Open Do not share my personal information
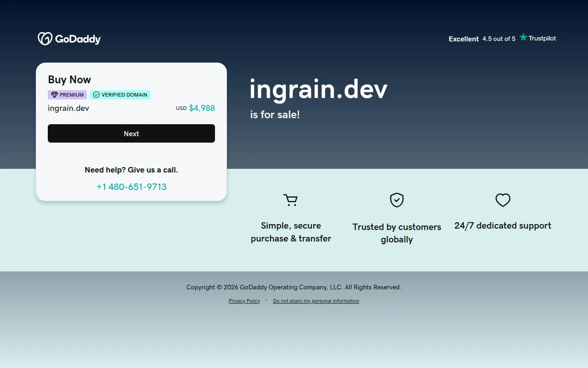 tap(316, 301)
